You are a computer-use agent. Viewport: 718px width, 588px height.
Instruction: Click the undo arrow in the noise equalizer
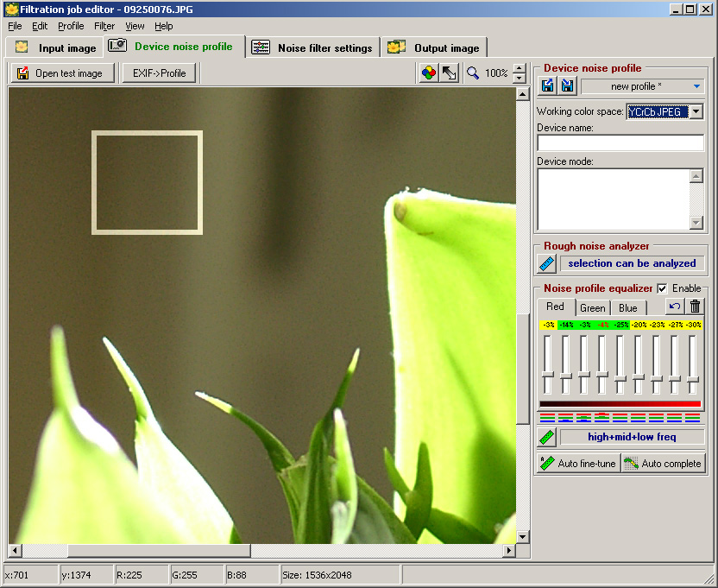coord(675,307)
